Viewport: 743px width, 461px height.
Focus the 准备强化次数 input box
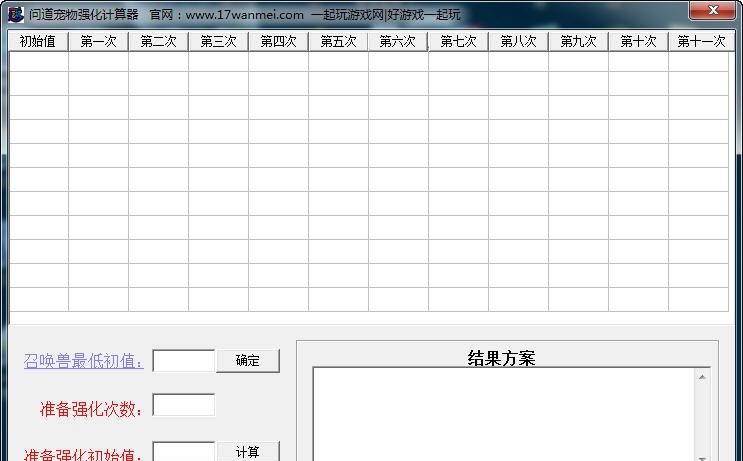pos(184,405)
